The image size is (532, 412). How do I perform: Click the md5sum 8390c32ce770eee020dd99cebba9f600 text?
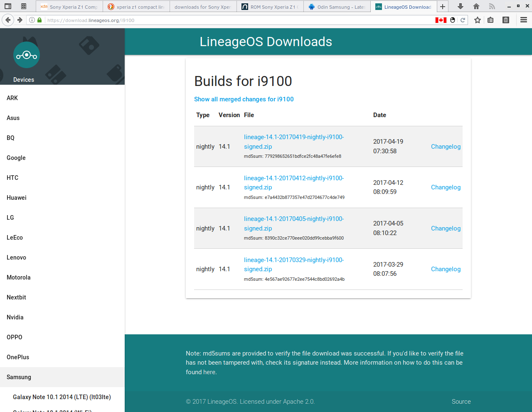[294, 238]
